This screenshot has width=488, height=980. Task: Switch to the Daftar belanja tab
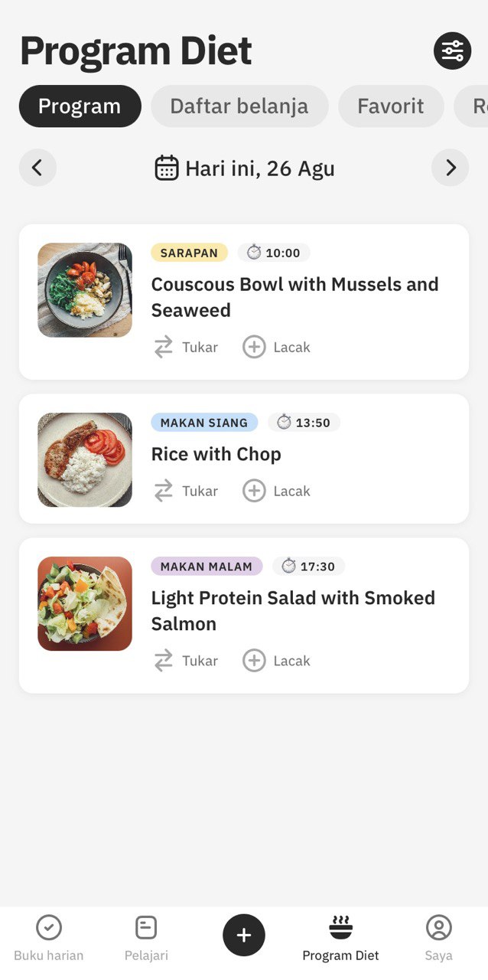tap(239, 106)
